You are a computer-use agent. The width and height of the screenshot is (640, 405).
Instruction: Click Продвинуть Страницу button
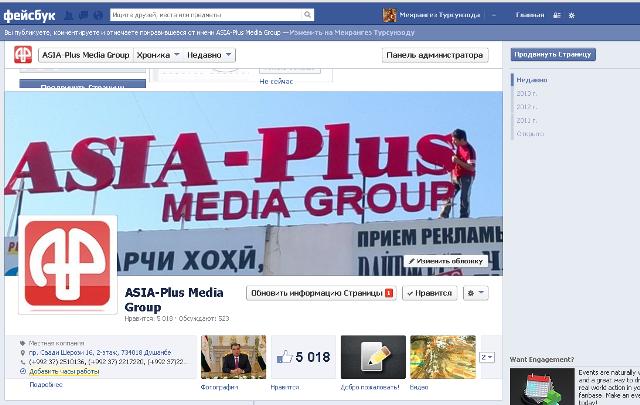tap(553, 55)
